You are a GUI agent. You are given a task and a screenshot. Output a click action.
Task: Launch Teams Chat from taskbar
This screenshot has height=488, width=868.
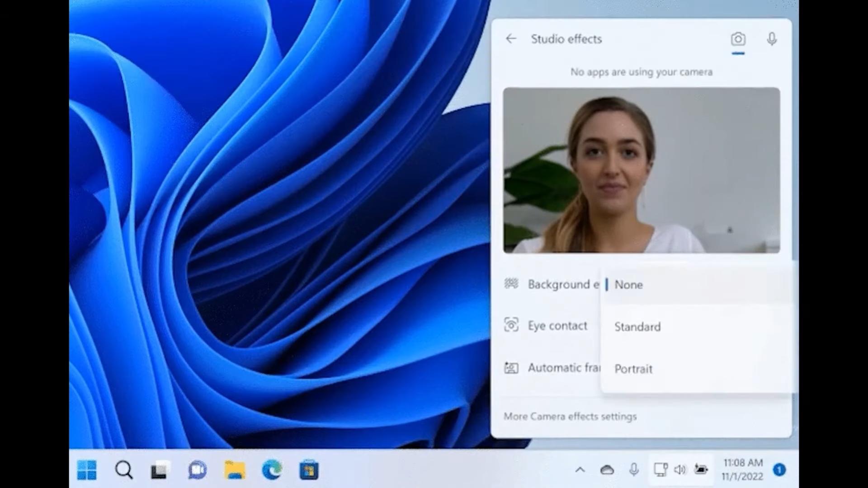coord(198,470)
